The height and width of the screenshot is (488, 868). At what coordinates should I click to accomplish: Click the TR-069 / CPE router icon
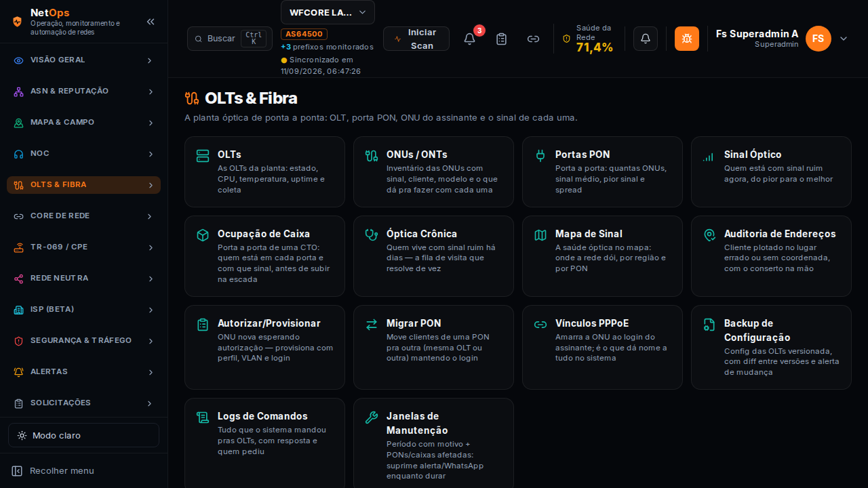pyautogui.click(x=19, y=247)
